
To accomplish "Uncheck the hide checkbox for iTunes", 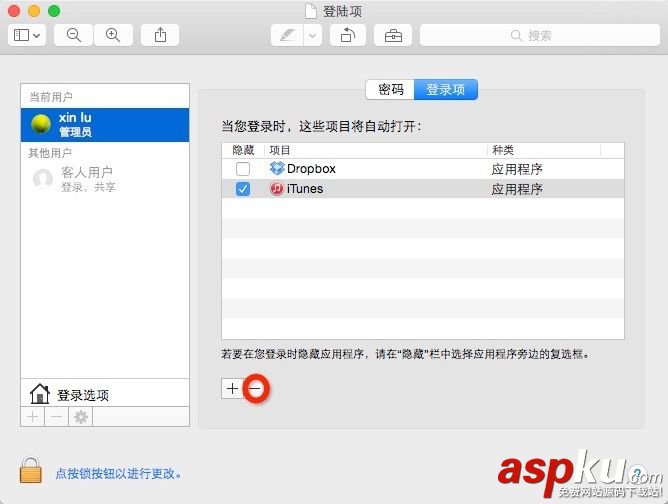I will pyautogui.click(x=243, y=189).
